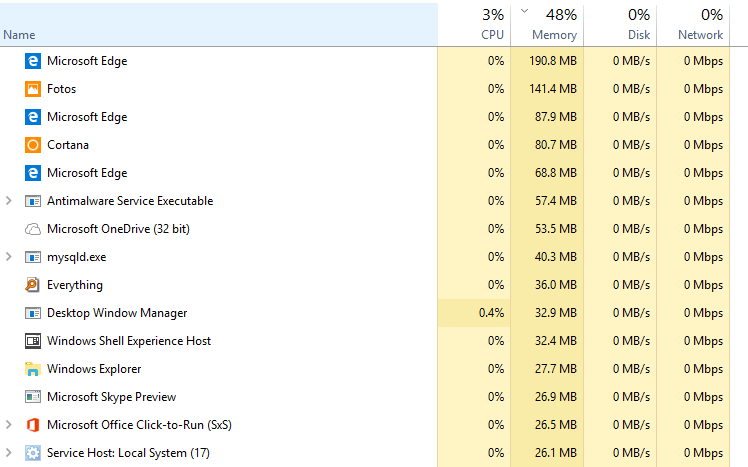Click the Service Host gear icon
Screen dimensions: 748x467
(x=32, y=453)
